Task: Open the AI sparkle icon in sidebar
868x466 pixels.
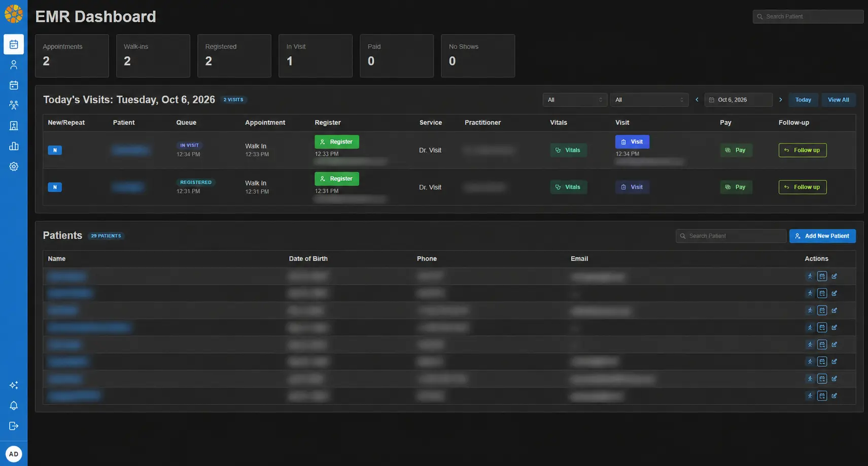Action: pyautogui.click(x=14, y=385)
